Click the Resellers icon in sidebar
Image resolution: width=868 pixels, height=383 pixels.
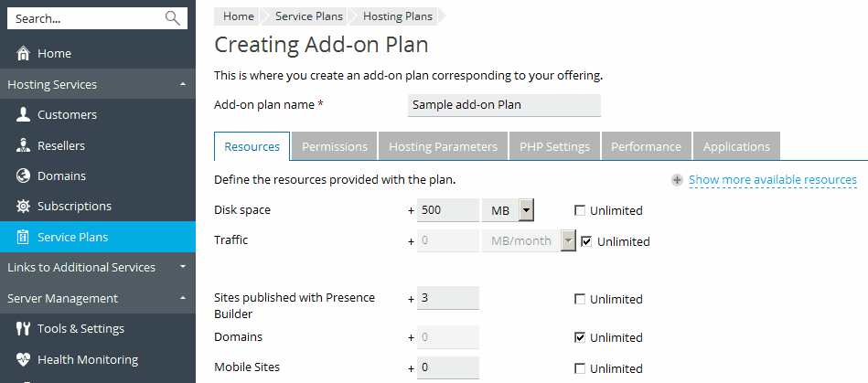(x=24, y=145)
